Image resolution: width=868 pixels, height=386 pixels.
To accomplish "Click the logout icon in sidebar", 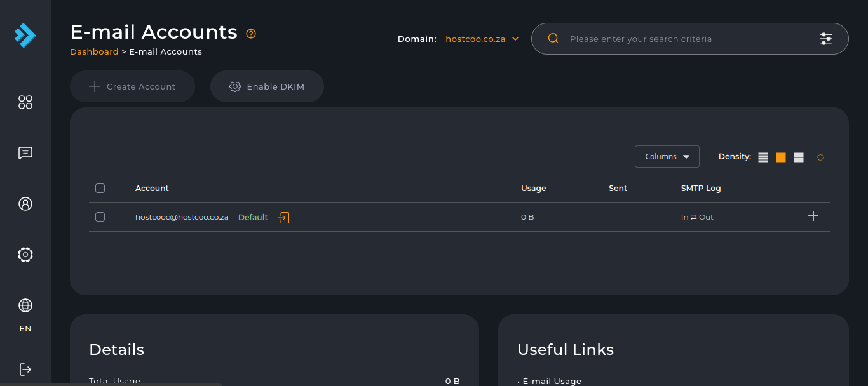I will (25, 369).
